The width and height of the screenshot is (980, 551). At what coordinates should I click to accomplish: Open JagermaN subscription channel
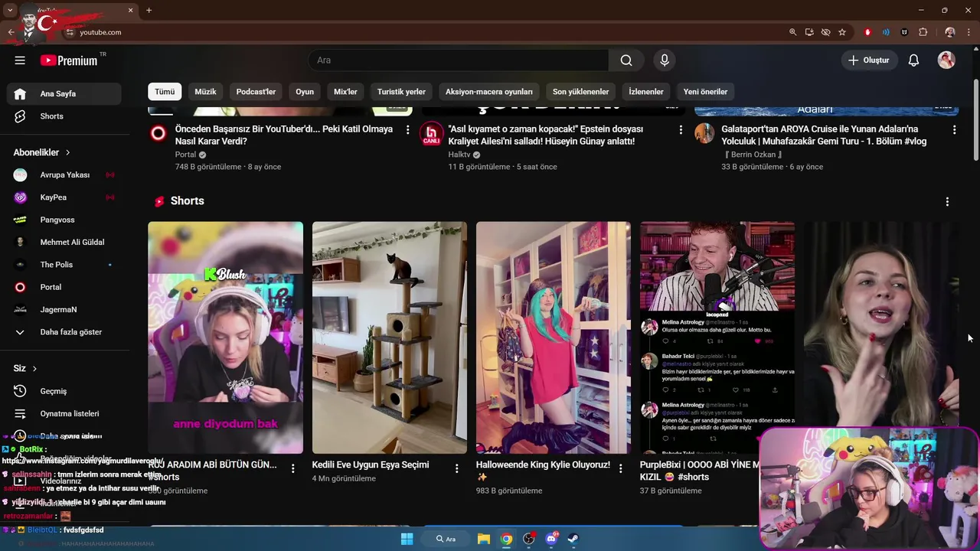64,309
